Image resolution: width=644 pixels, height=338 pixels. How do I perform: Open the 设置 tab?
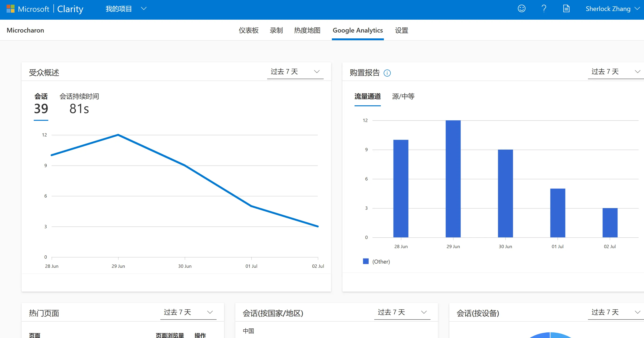[x=401, y=30]
